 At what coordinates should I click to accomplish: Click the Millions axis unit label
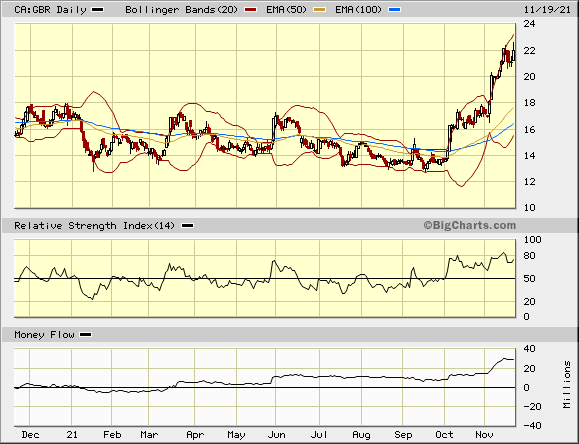(x=567, y=385)
